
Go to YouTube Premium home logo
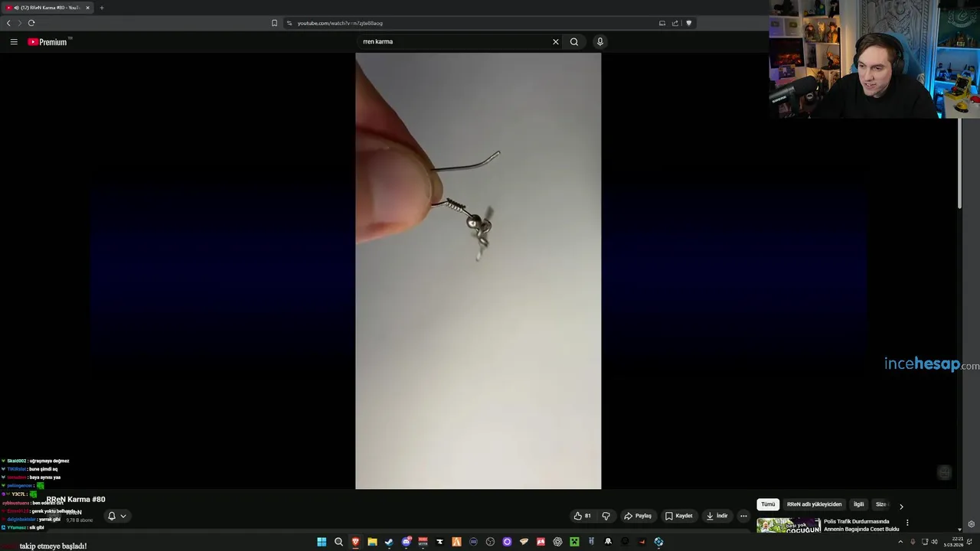point(48,42)
